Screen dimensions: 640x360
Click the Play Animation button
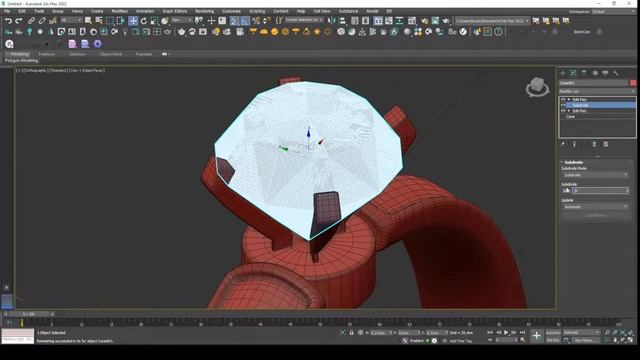[x=506, y=333]
